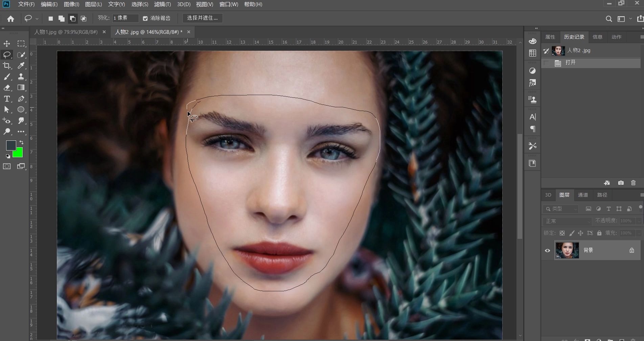
Task: Delete current history state with trash icon
Action: click(633, 183)
